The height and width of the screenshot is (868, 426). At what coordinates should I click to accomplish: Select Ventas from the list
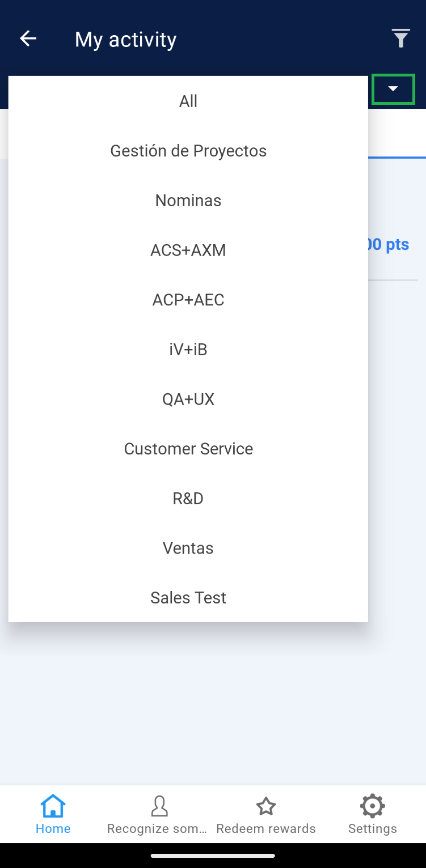pyautogui.click(x=188, y=548)
